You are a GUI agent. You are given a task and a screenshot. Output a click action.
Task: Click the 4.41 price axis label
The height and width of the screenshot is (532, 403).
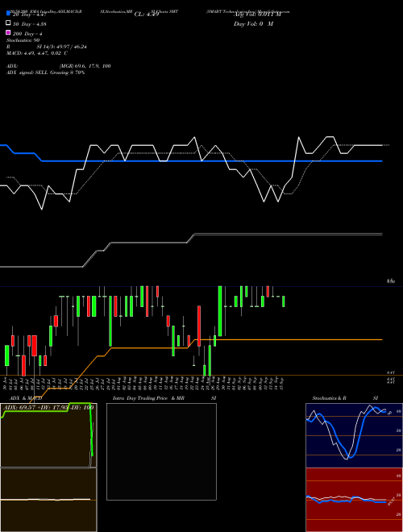(391, 372)
